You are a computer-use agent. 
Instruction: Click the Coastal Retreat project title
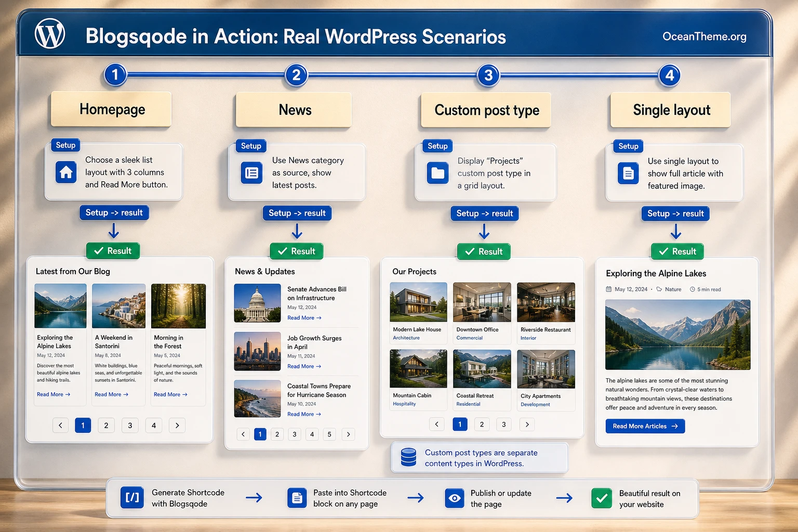click(x=475, y=396)
